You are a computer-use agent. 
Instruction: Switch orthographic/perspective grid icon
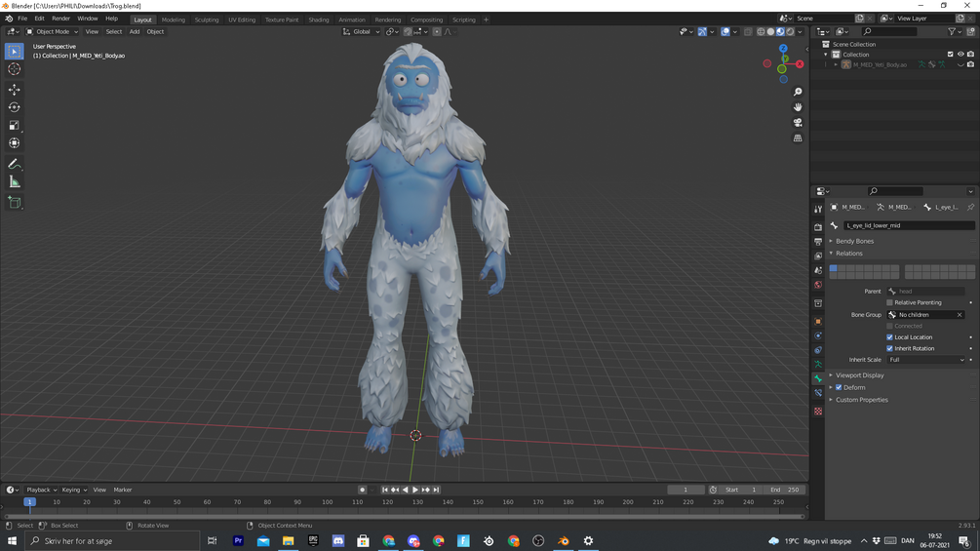[798, 138]
